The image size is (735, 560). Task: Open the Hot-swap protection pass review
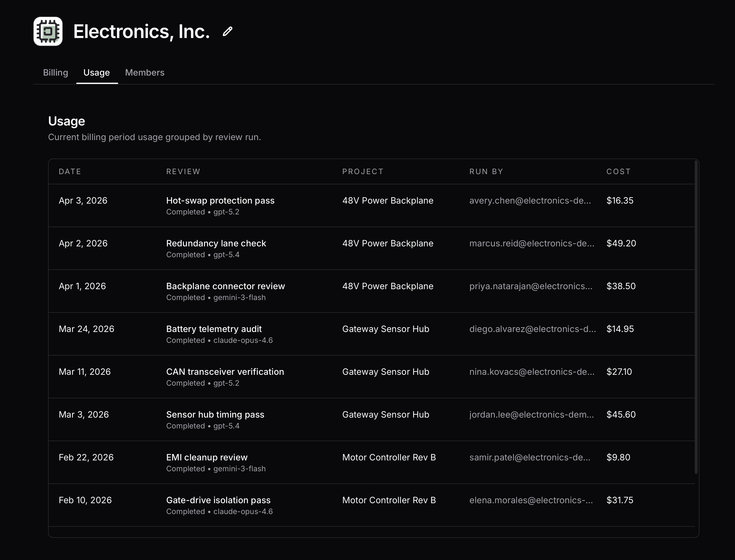[x=220, y=200]
